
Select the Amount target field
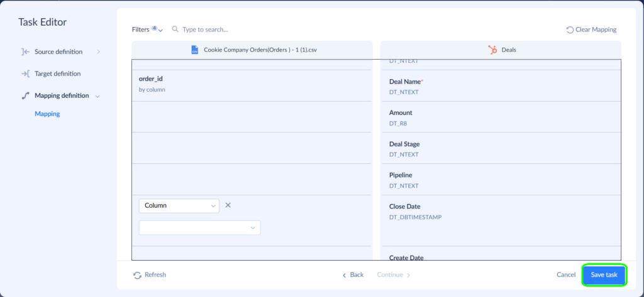click(501, 117)
